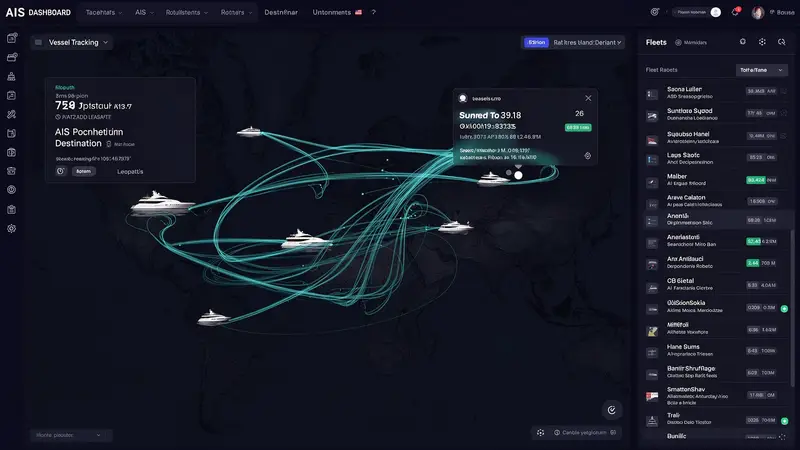Click the clock icon in the vessel info card
The image size is (800, 450).
(x=61, y=171)
